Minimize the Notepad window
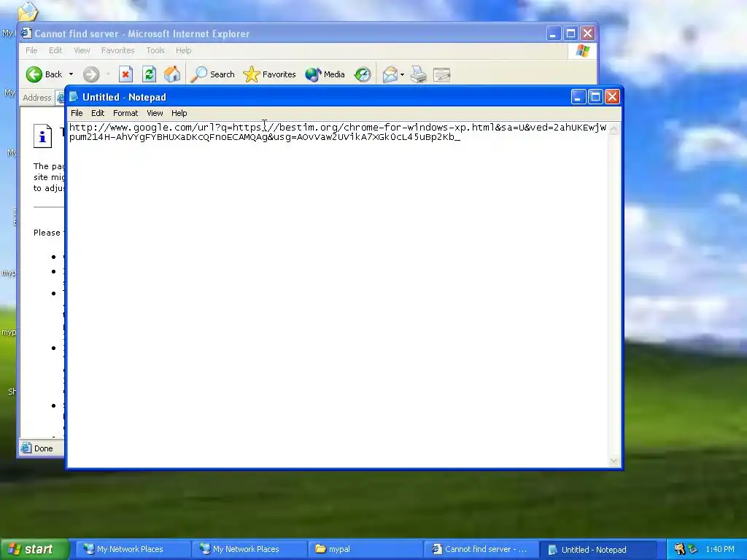Screen dimensions: 747x560 pyautogui.click(x=578, y=97)
